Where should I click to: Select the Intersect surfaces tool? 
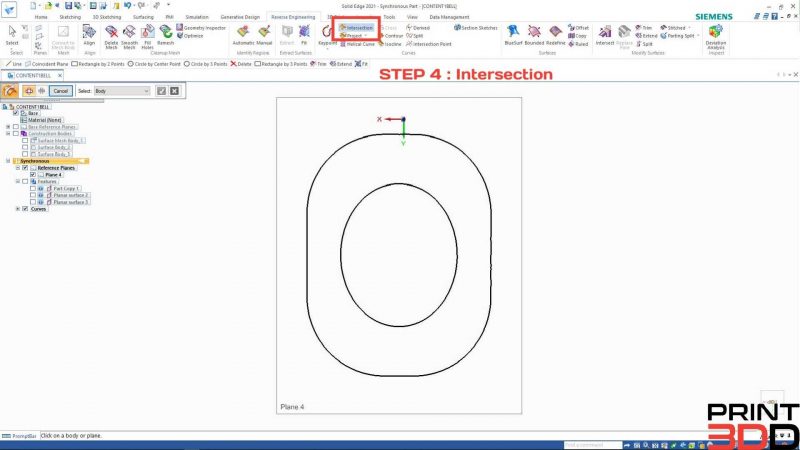click(x=605, y=36)
